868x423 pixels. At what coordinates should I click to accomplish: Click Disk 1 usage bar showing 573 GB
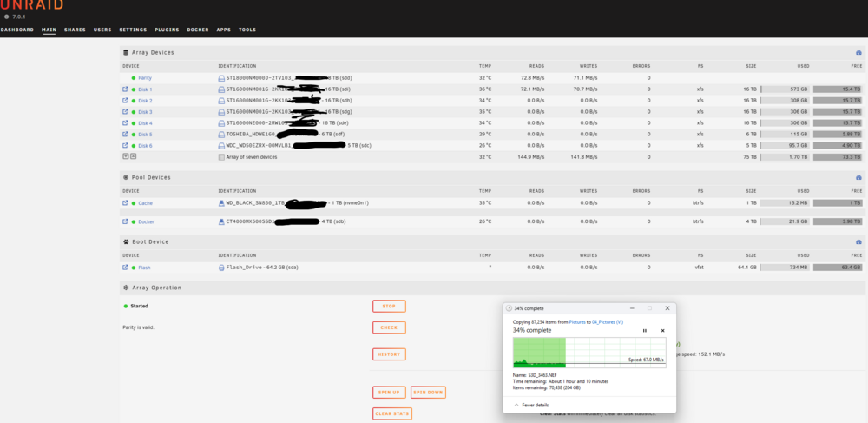(785, 89)
